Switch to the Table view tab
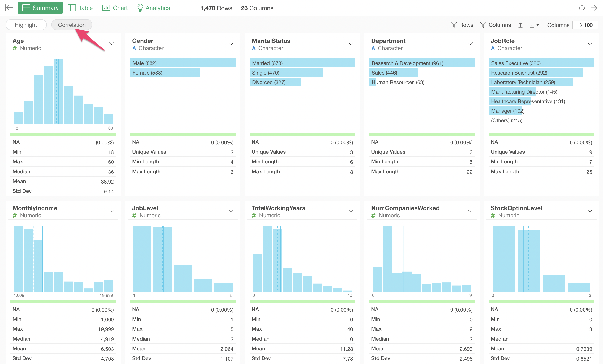The image size is (603, 364). (80, 8)
